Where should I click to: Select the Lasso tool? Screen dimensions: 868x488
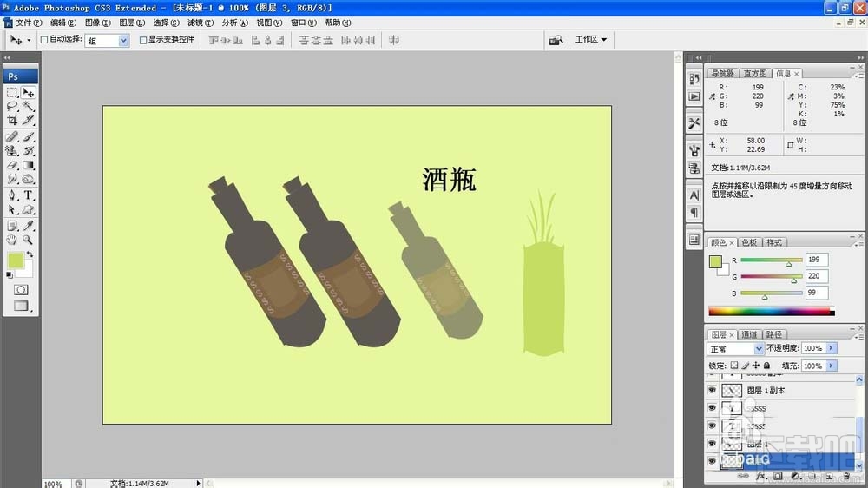click(x=12, y=106)
